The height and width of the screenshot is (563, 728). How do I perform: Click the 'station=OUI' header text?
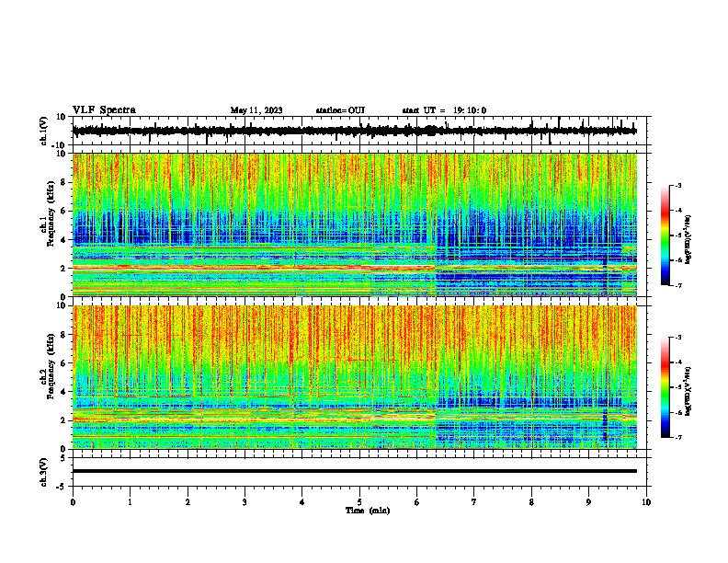[340, 110]
